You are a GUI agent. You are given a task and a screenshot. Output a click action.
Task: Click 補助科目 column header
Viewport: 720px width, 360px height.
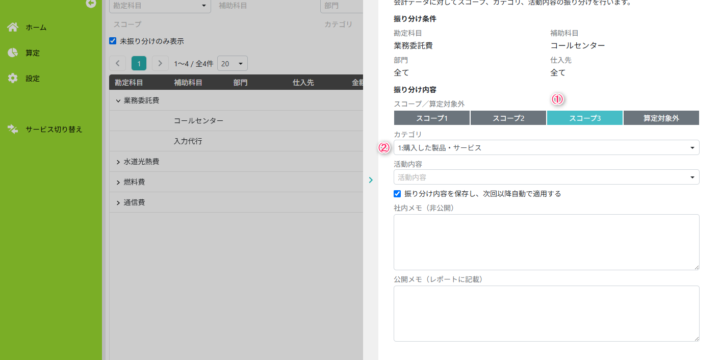(188, 83)
